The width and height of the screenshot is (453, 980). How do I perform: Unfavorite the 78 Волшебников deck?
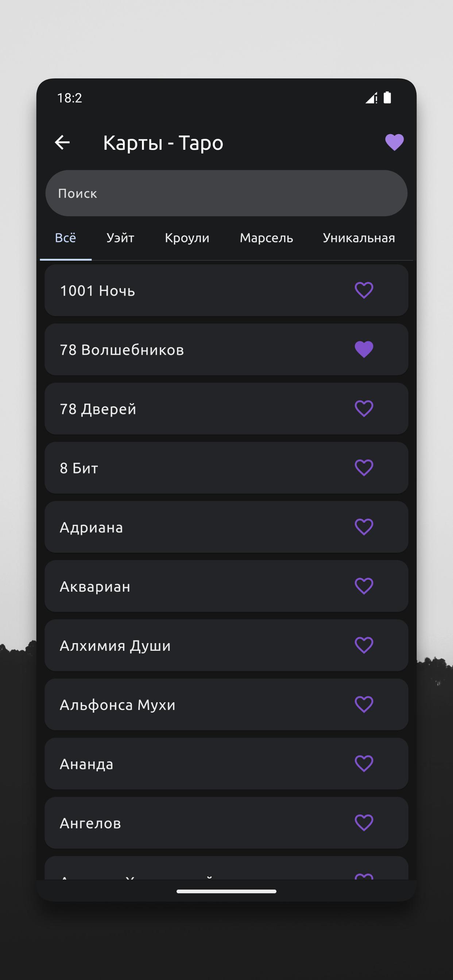click(364, 350)
